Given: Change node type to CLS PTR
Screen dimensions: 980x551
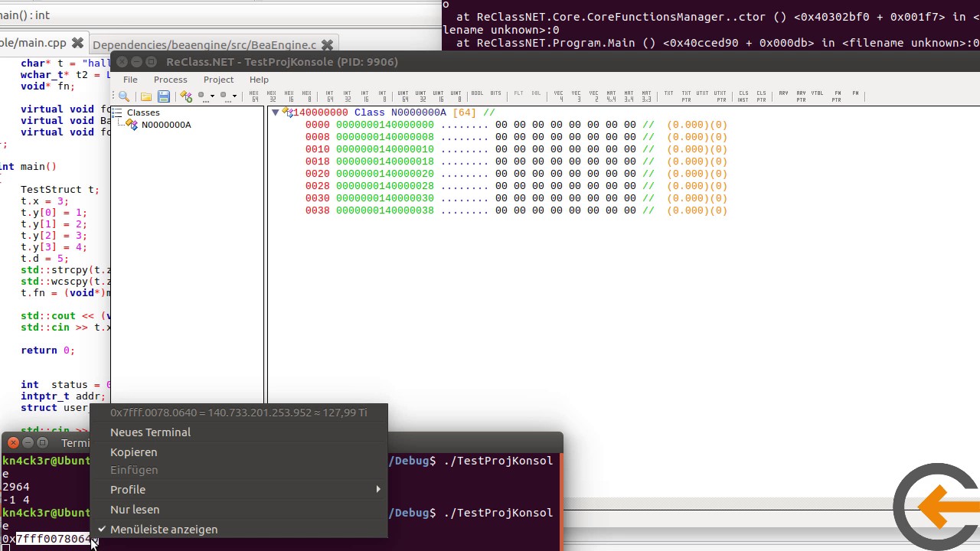Looking at the screenshot, I should coord(761,96).
